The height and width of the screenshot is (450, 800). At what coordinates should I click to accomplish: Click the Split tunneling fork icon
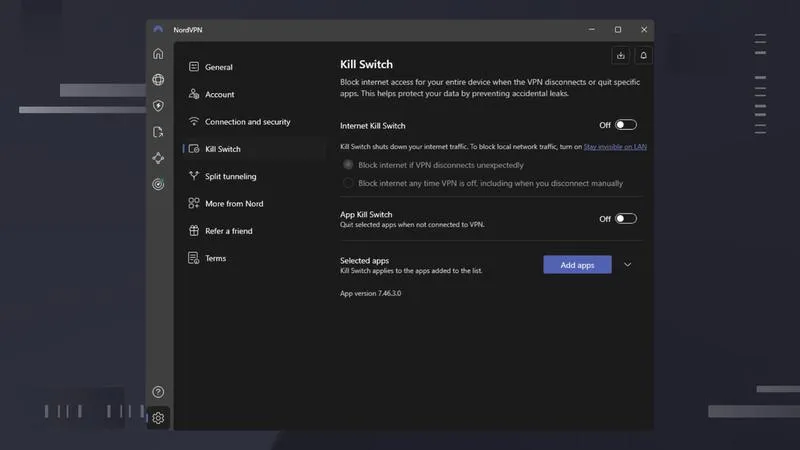[193, 176]
